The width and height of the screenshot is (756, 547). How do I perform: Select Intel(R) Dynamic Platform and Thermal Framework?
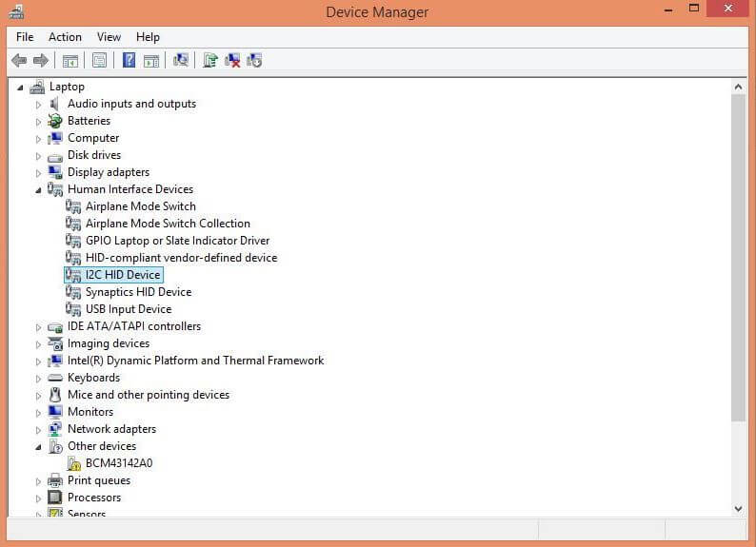tap(196, 361)
